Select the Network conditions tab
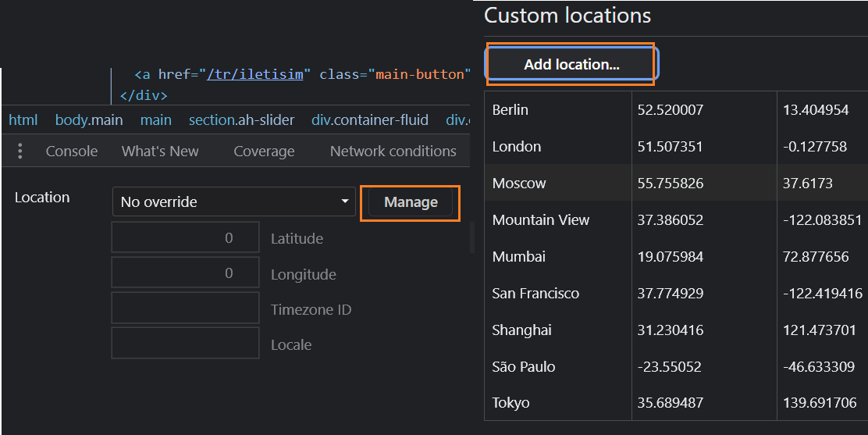This screenshot has width=868, height=435. click(393, 152)
